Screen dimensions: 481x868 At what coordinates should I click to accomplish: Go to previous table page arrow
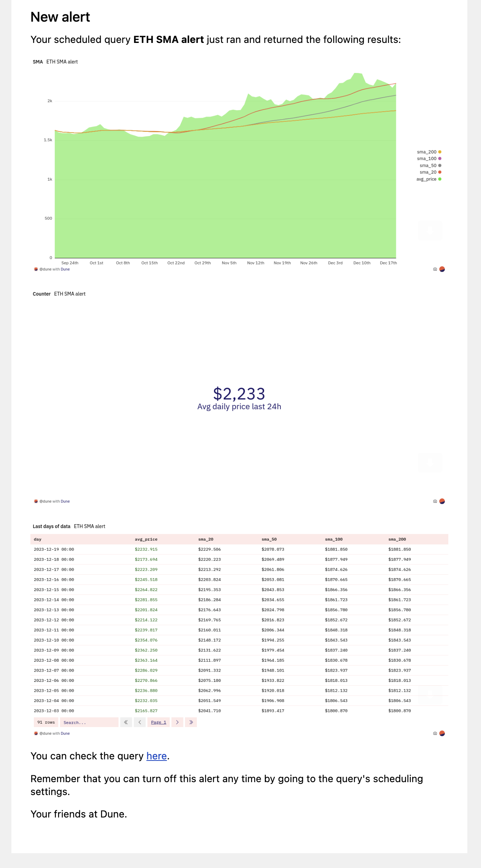click(140, 722)
